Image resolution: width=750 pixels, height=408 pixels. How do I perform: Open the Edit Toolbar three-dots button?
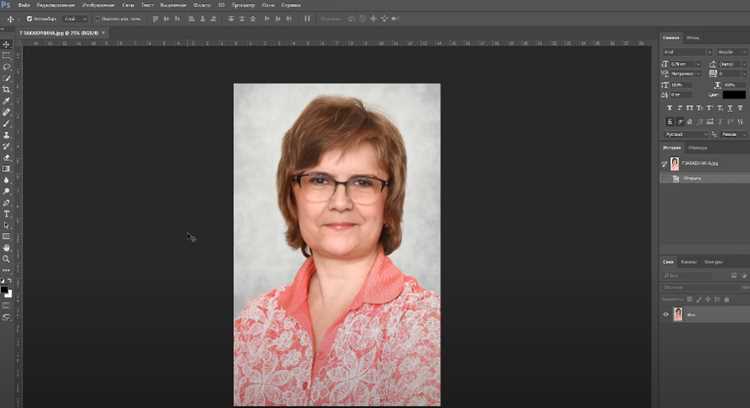[6, 270]
